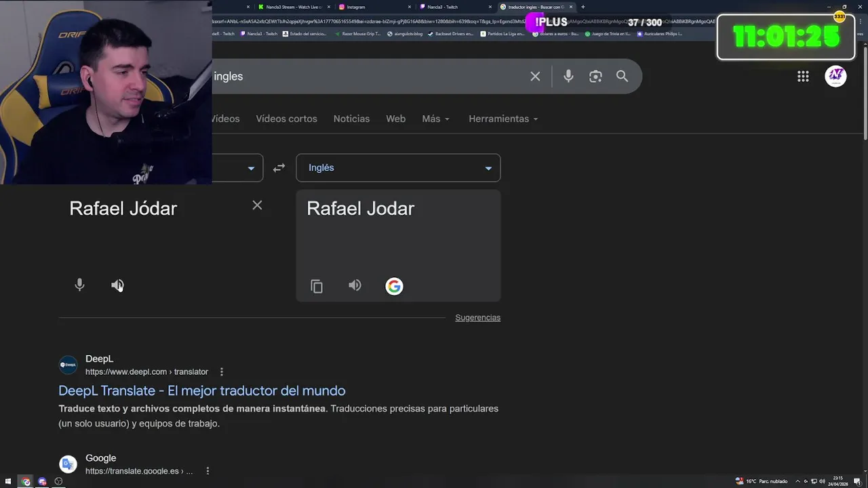Screen dimensions: 868x488
Task: Dictate source text with translator microphone
Action: point(79,285)
